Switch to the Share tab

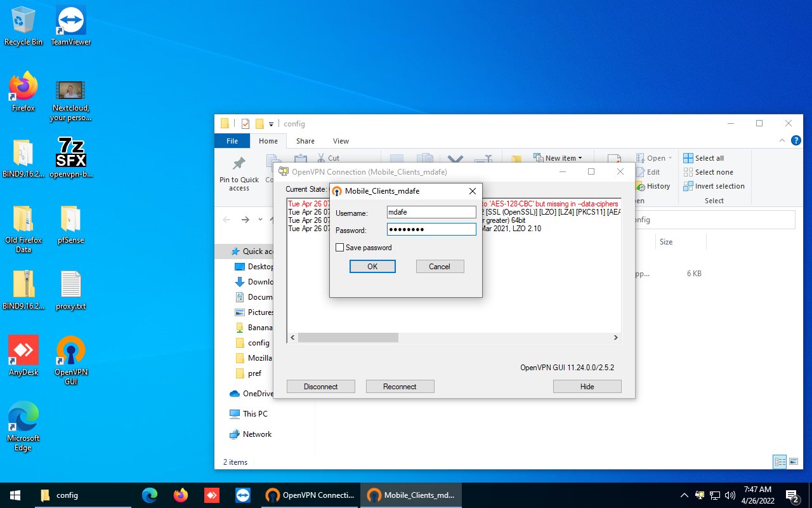[x=305, y=140]
